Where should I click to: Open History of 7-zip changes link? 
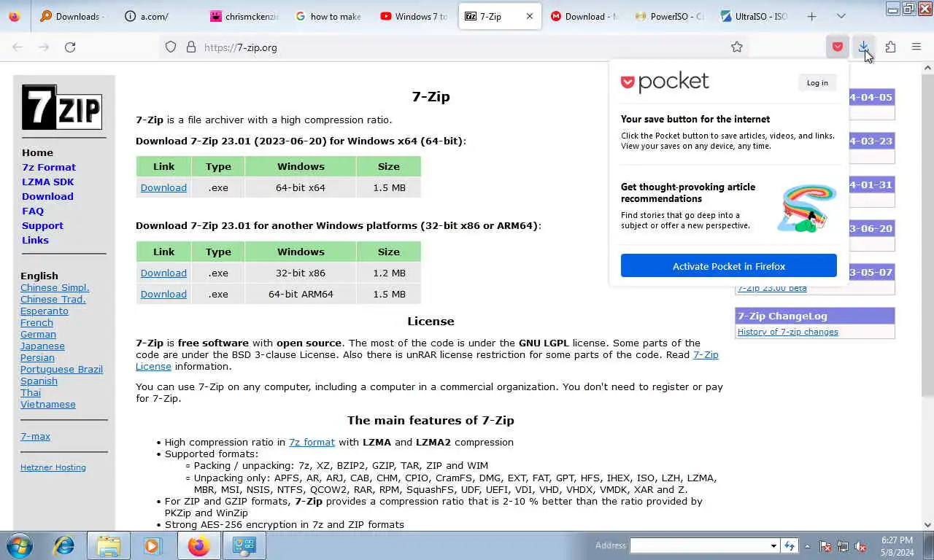click(787, 332)
